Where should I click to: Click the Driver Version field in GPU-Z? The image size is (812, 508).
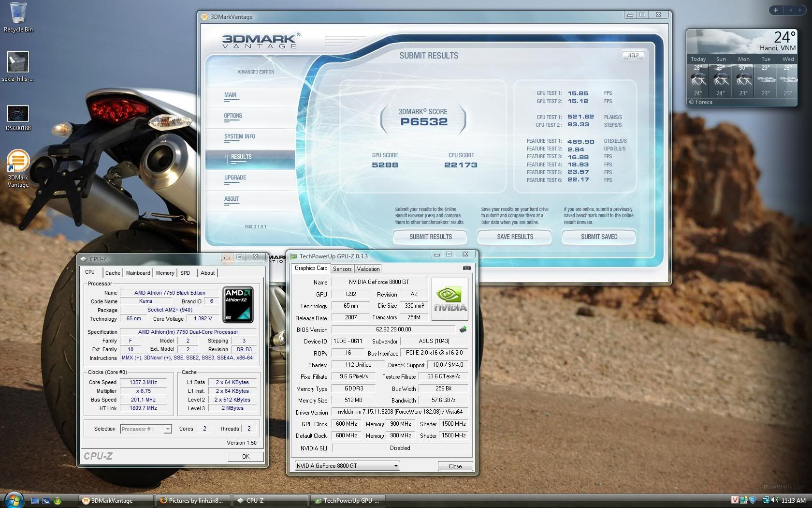coord(400,412)
